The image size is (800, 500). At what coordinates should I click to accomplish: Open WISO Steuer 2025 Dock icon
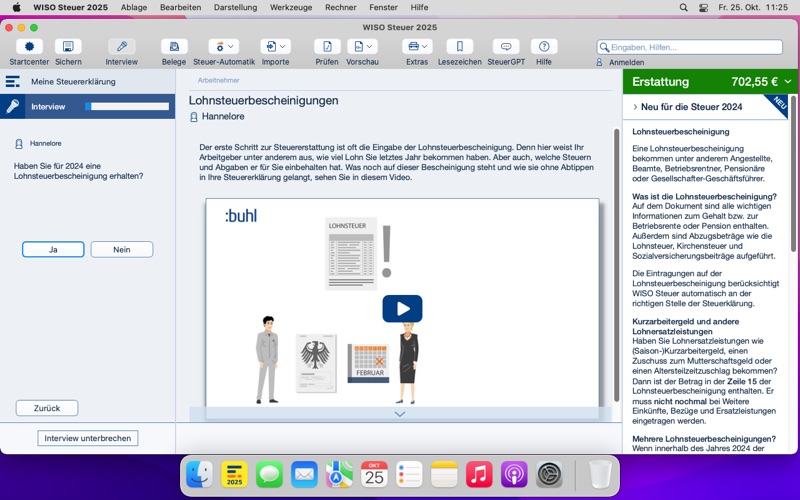(x=234, y=474)
